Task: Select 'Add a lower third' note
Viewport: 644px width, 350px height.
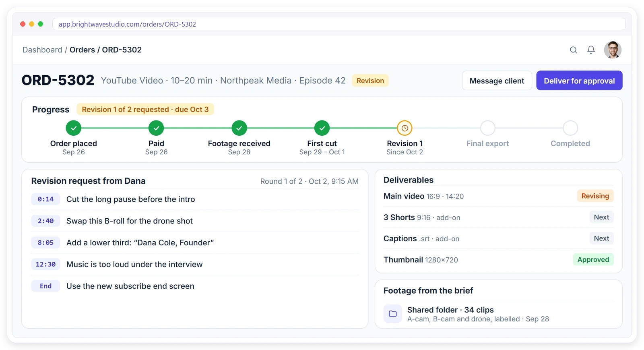Action: [x=140, y=242]
